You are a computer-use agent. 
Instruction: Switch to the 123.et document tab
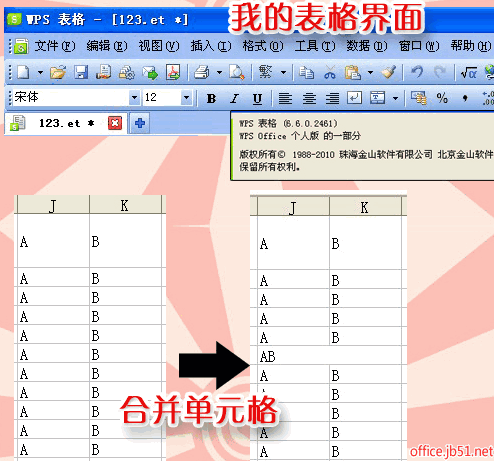click(x=66, y=123)
